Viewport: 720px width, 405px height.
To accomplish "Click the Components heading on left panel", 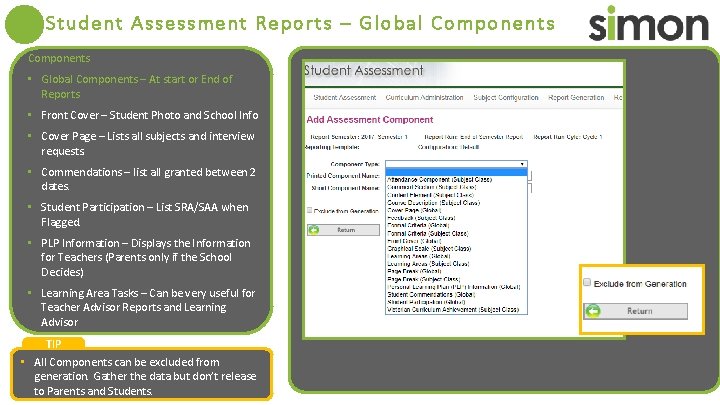I will 59,58.
